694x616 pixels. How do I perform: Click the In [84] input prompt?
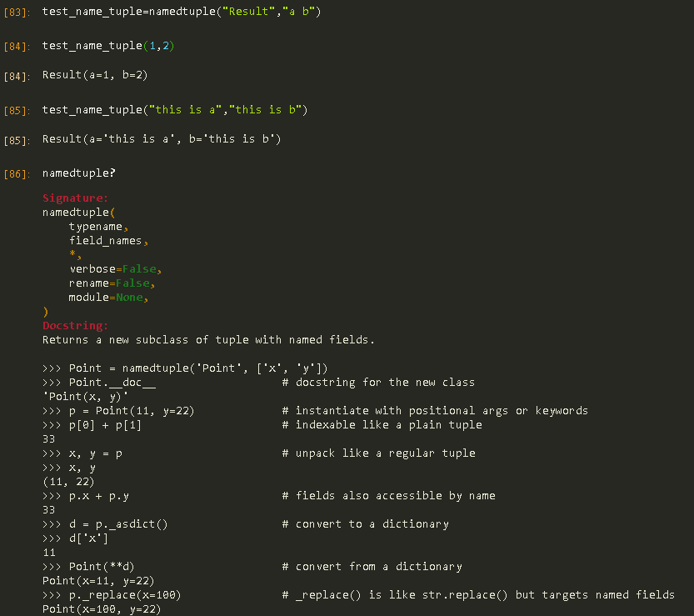(17, 47)
